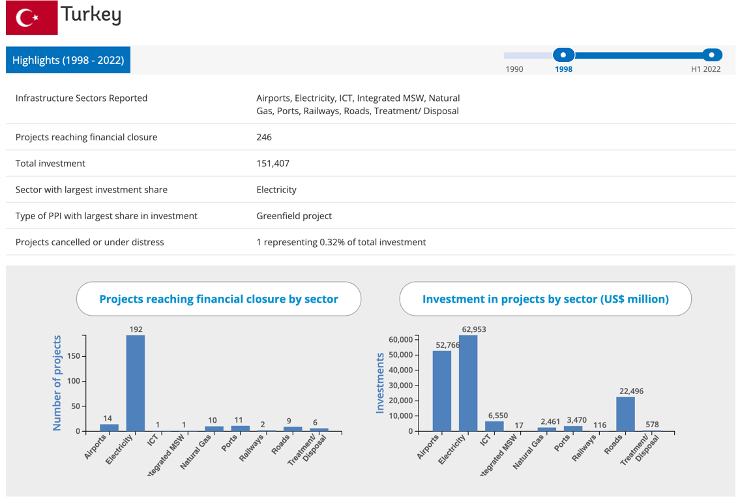Click the Natural Gas bar with 10 projects
The width and height of the screenshot is (740, 500).
tap(214, 428)
